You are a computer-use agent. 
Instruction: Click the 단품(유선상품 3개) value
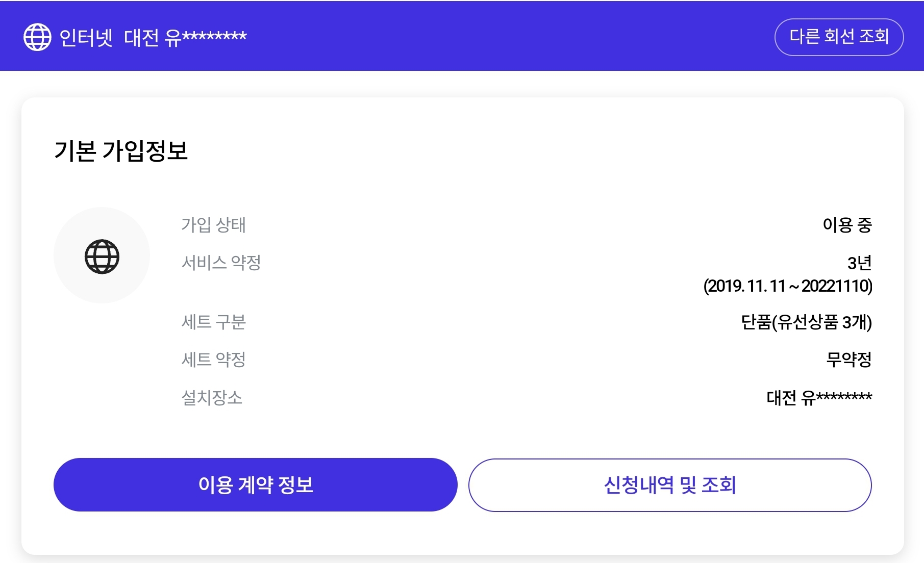806,322
